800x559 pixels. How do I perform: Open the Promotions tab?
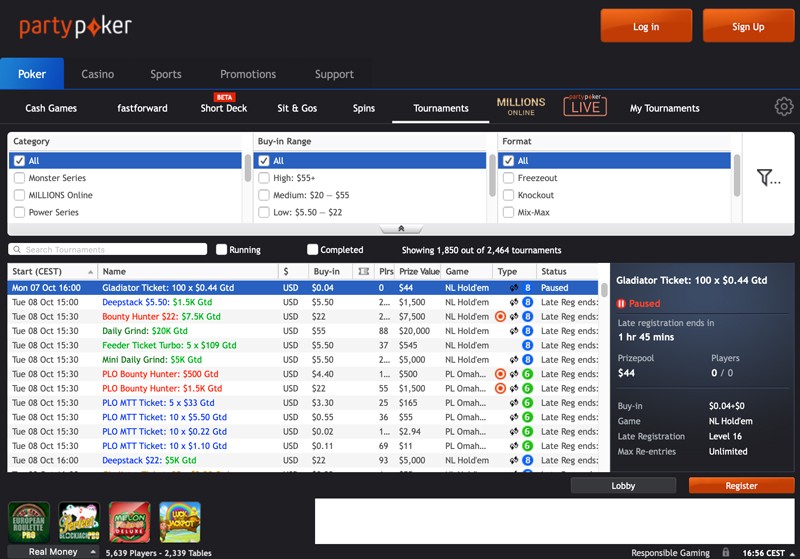coord(248,74)
